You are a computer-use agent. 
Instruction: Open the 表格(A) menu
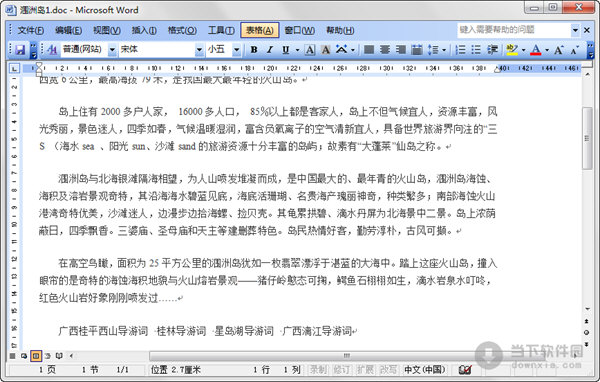click(x=260, y=30)
